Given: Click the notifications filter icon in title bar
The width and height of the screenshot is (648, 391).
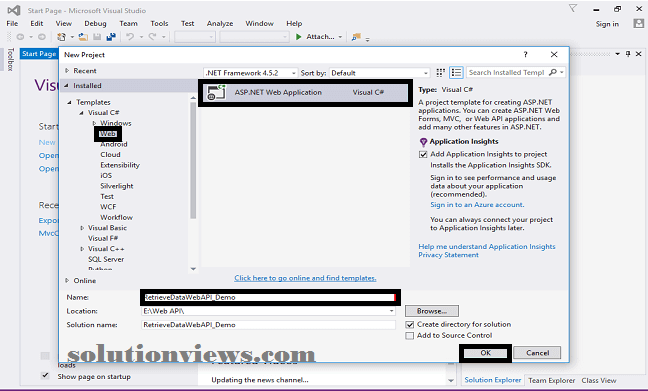Looking at the screenshot, I should click(x=572, y=8).
